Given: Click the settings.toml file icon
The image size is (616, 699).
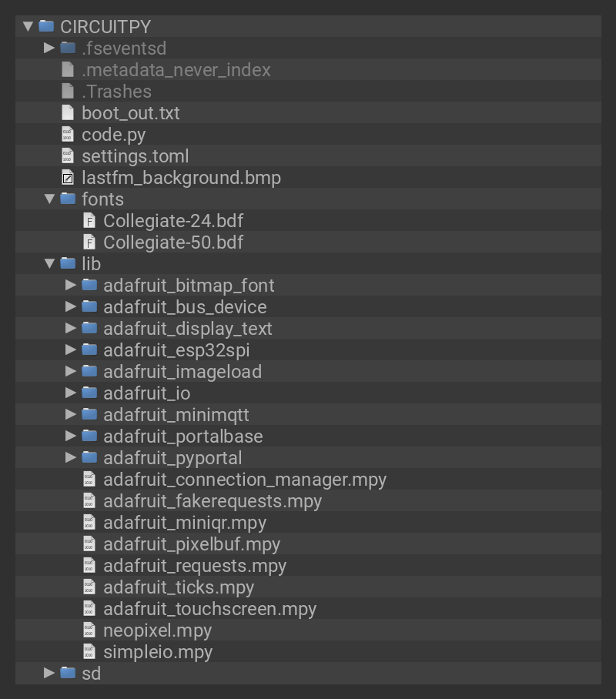Looking at the screenshot, I should (x=68, y=156).
